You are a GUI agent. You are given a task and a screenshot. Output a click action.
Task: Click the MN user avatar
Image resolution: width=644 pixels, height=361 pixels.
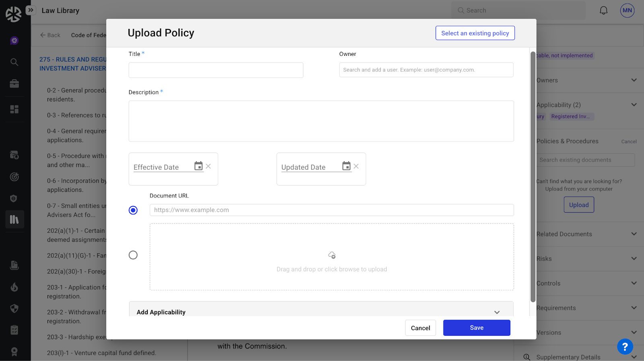[x=627, y=10]
